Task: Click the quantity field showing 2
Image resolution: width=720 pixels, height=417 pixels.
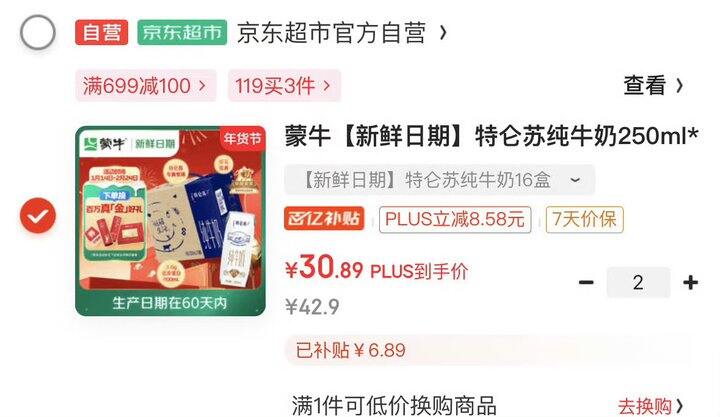Action: pyautogui.click(x=638, y=282)
